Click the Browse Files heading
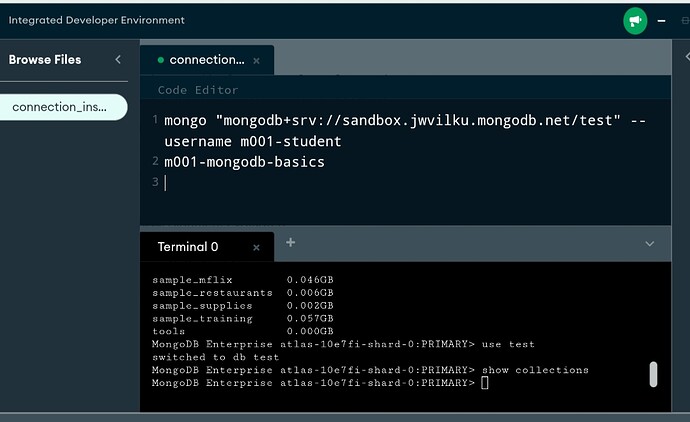 pos(45,60)
